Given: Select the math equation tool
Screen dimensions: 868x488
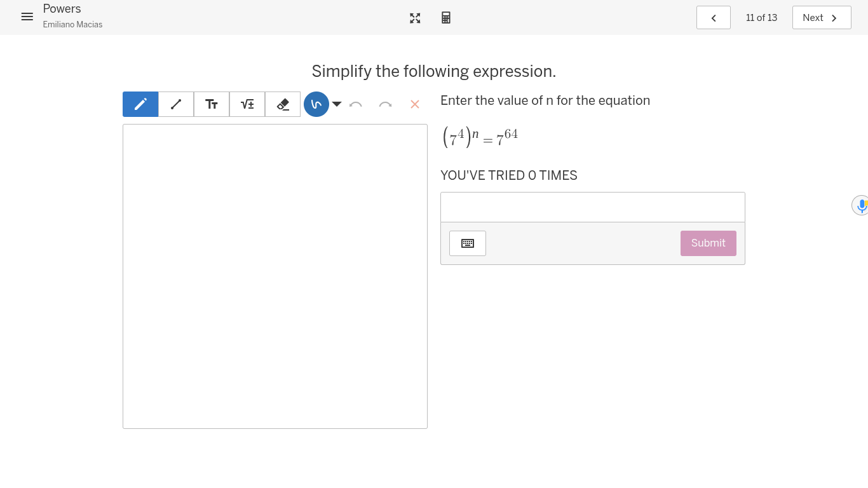Looking at the screenshot, I should pos(247,104).
